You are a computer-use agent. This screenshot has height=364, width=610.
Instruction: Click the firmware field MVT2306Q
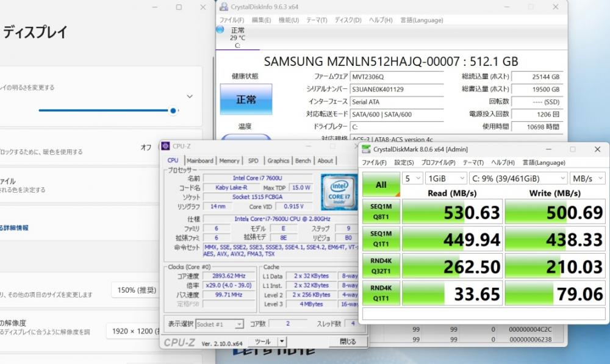(397, 77)
